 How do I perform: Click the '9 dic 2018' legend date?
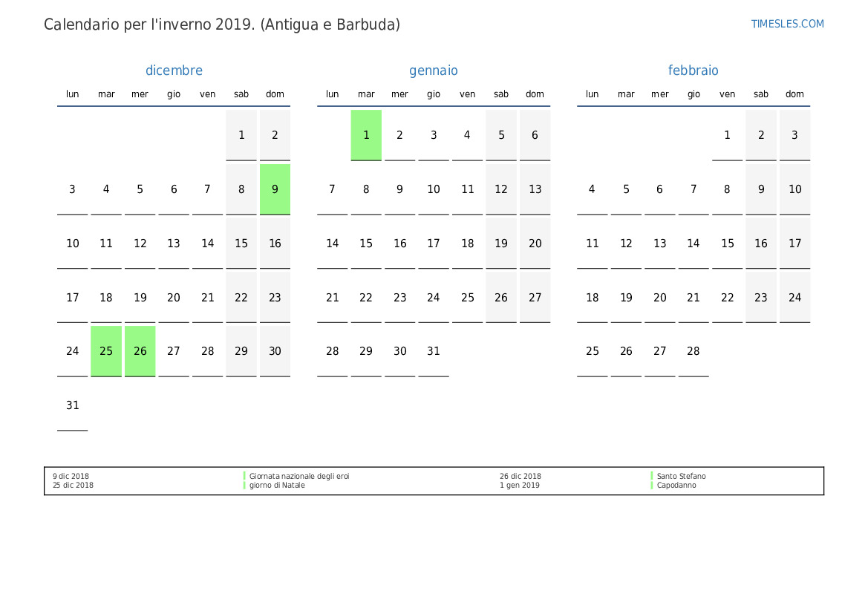71,476
